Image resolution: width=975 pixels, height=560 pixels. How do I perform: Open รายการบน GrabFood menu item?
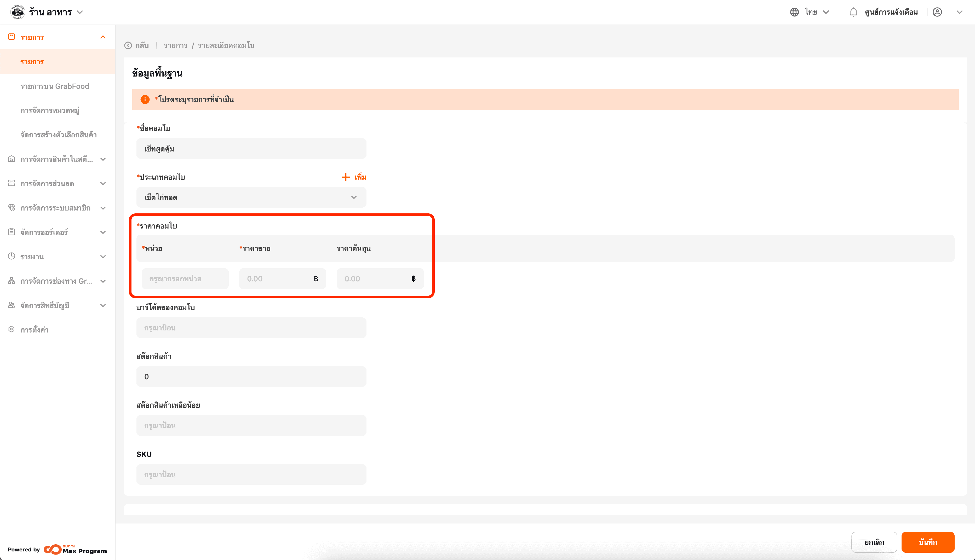coord(55,86)
